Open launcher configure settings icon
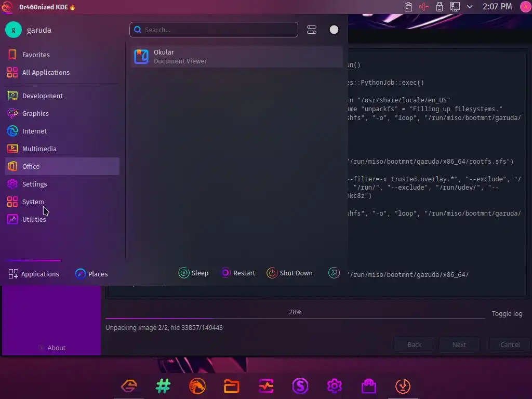 (x=312, y=30)
